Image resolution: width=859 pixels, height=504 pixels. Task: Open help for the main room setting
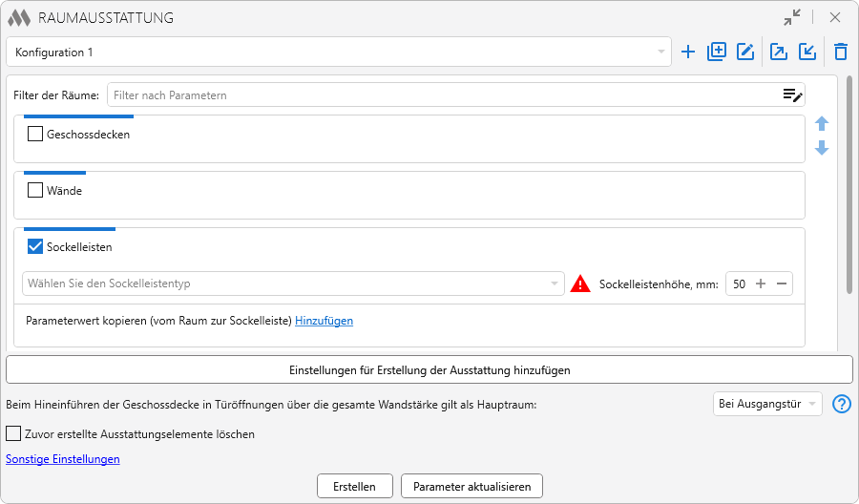[x=841, y=404]
